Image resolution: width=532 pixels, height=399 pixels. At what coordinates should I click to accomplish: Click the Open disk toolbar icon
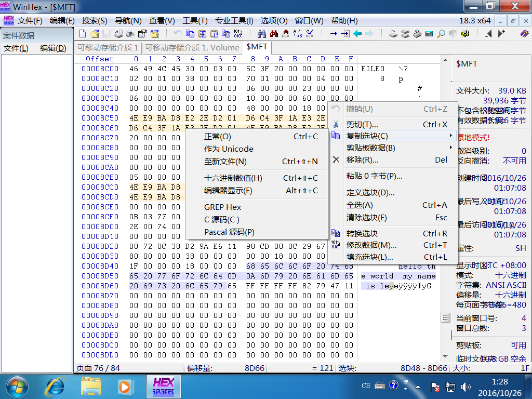click(x=393, y=33)
